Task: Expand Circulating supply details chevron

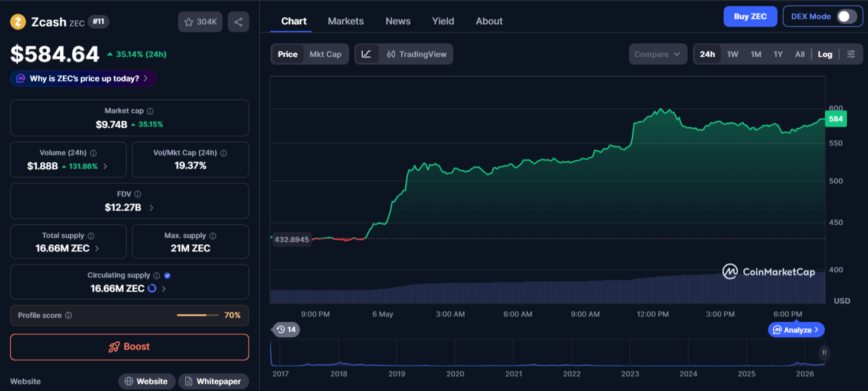Action: tap(164, 289)
